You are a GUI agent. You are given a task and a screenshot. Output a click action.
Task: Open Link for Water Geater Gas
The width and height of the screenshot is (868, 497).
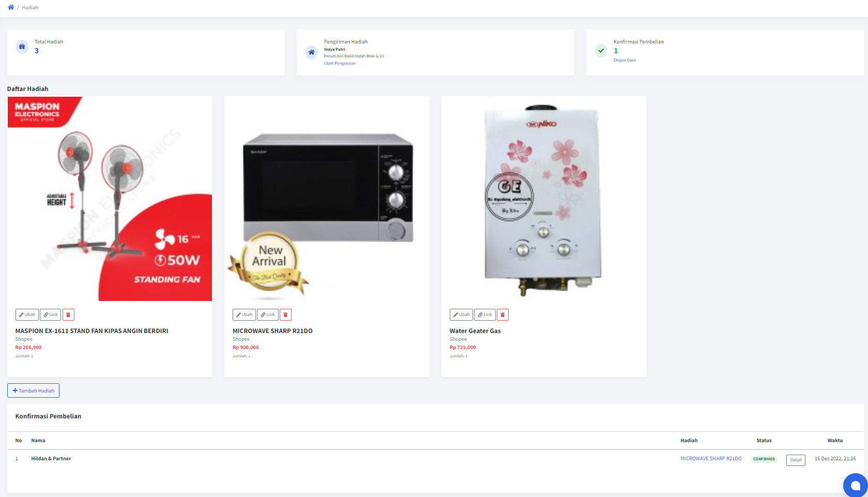pyautogui.click(x=485, y=314)
